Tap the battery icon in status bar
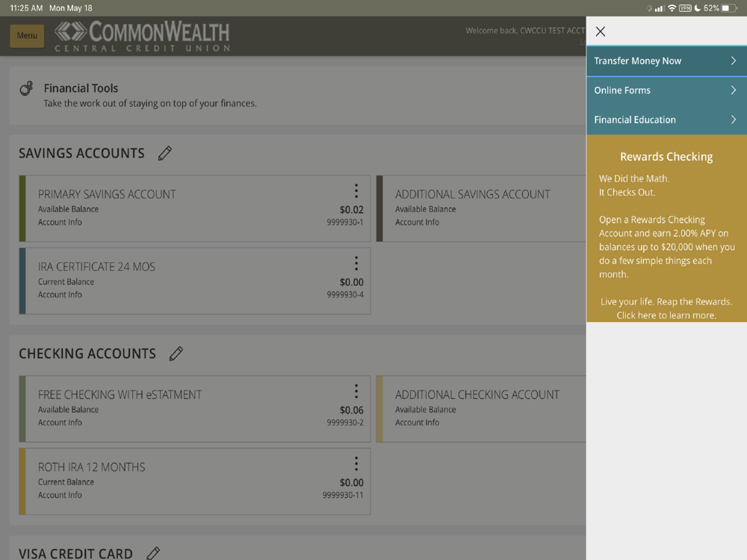 coord(729,8)
